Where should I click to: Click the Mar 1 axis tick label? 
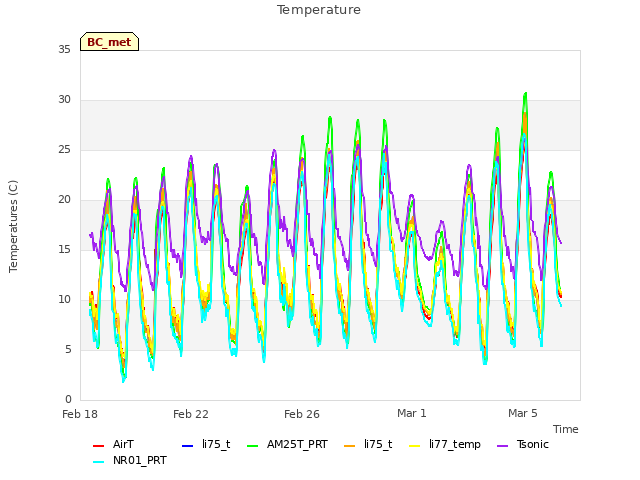412,413
